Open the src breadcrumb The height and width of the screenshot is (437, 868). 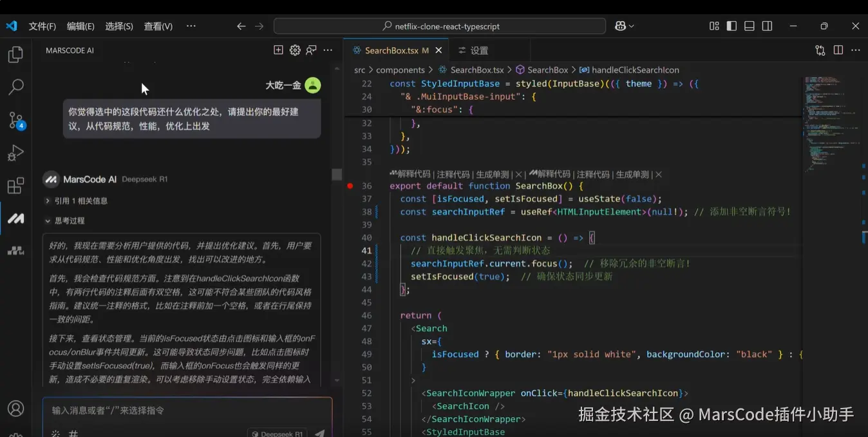(359, 70)
